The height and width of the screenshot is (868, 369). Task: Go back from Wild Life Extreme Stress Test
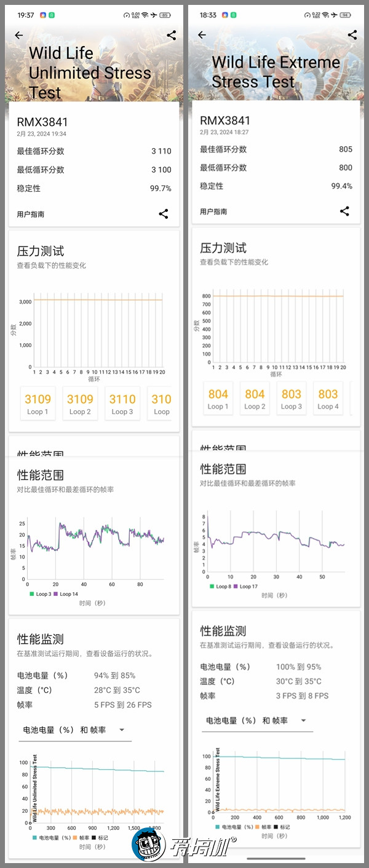pyautogui.click(x=202, y=35)
